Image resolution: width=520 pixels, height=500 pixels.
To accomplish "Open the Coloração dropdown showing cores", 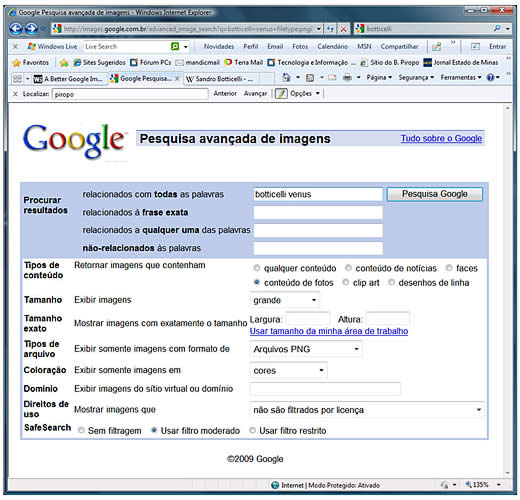I will [x=288, y=370].
